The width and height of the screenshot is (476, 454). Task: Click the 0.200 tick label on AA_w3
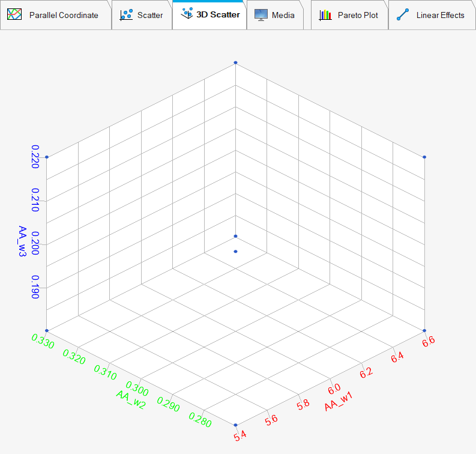tap(35, 242)
